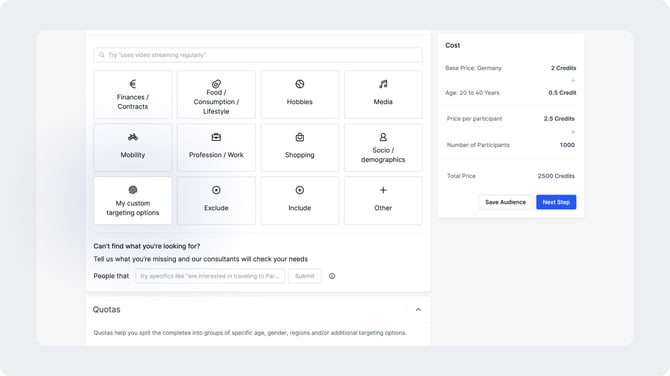Click the Quotas description text

click(x=250, y=333)
